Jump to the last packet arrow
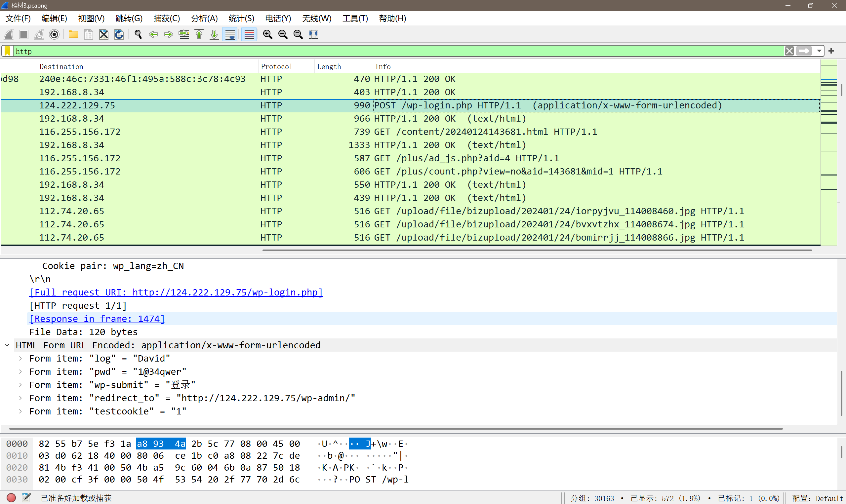This screenshot has height=504, width=846. point(214,34)
